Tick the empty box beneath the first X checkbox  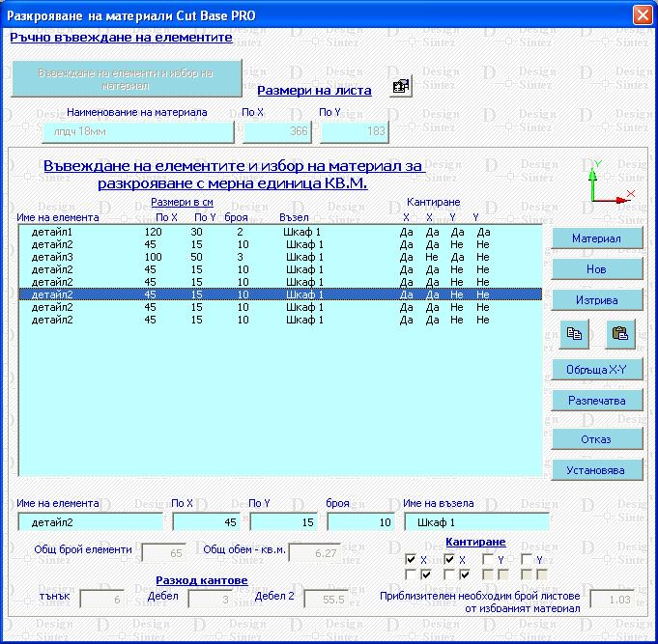tap(411, 574)
